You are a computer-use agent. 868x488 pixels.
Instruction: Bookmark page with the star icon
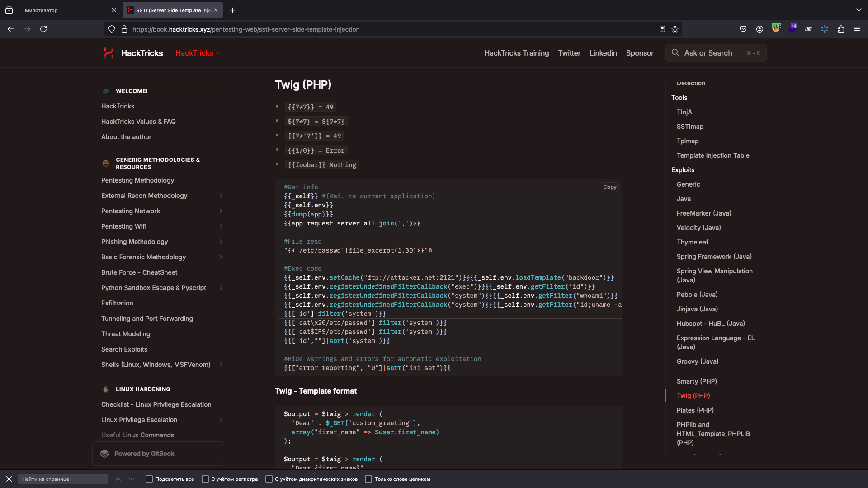pyautogui.click(x=675, y=29)
